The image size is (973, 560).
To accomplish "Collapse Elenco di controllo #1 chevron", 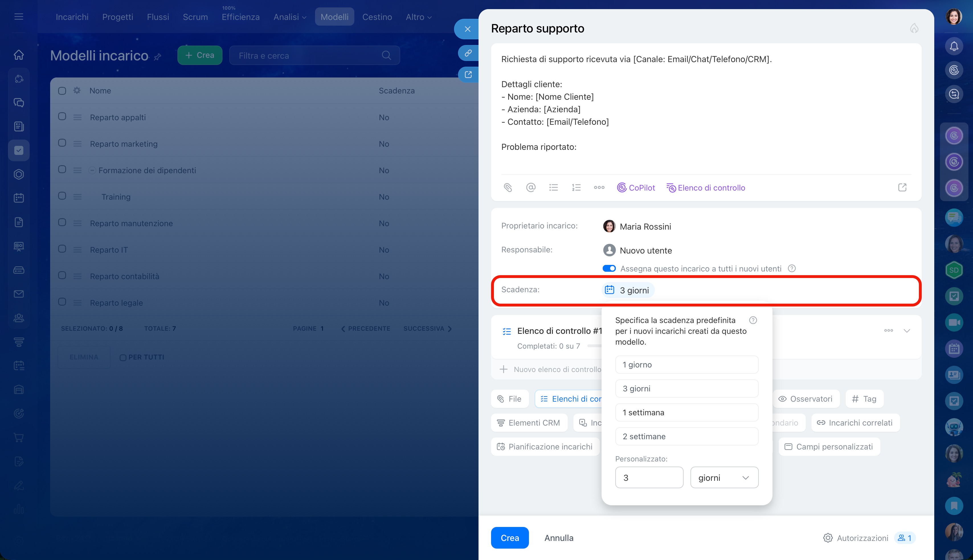I will [906, 331].
